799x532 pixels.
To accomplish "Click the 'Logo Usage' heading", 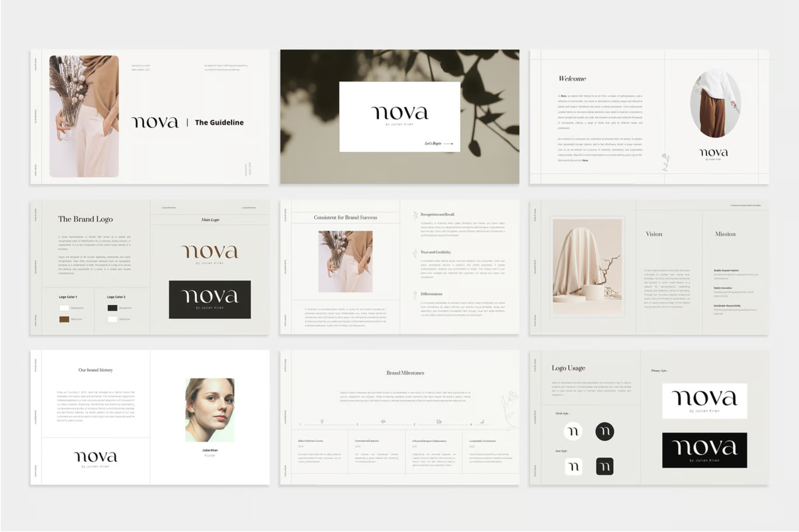I will tap(568, 368).
